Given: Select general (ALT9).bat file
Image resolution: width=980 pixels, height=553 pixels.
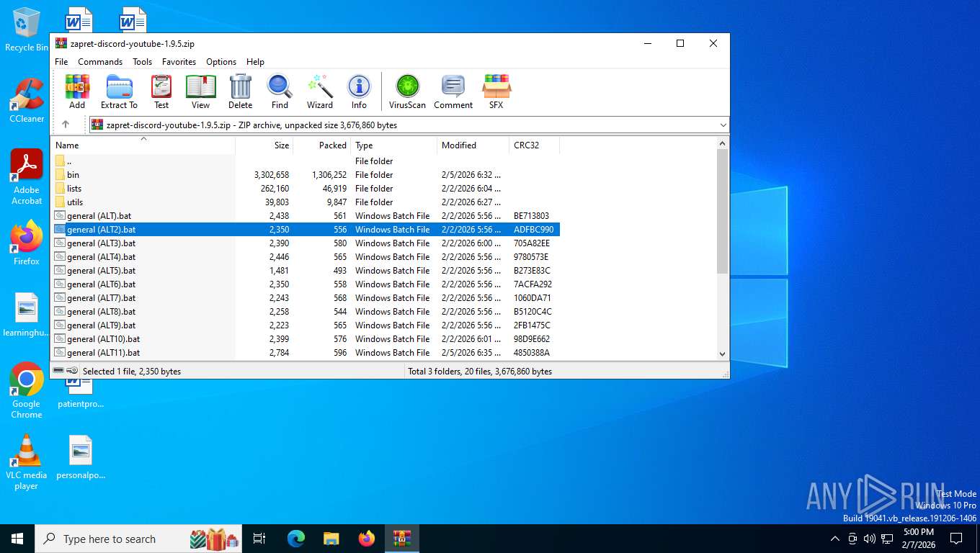Looking at the screenshot, I should point(305,325).
